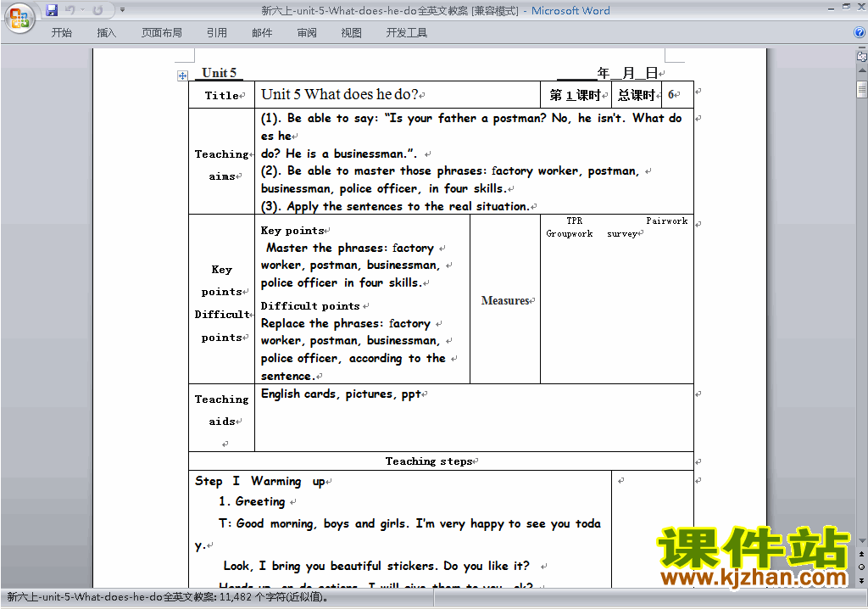Viewport: 868px width, 609px height.
Task: Click 'English cards, pictures, ppt' text
Action: point(341,394)
